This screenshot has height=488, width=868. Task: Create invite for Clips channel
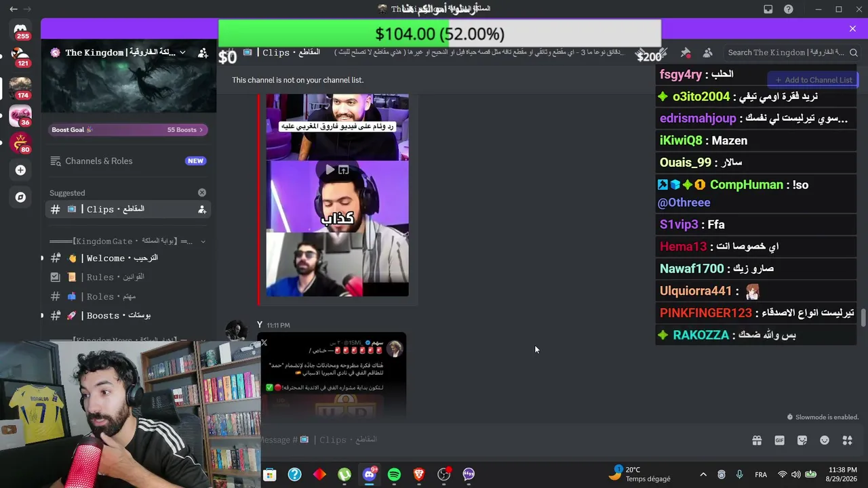coord(201,209)
